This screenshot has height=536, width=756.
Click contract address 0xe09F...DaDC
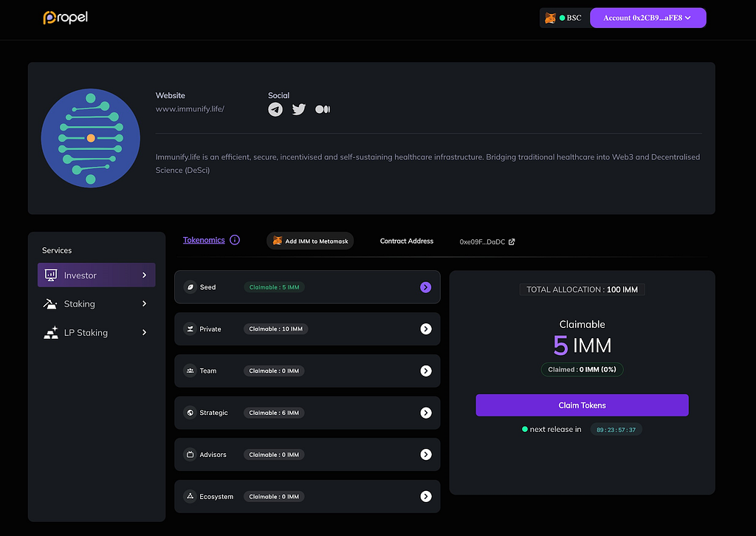482,241
